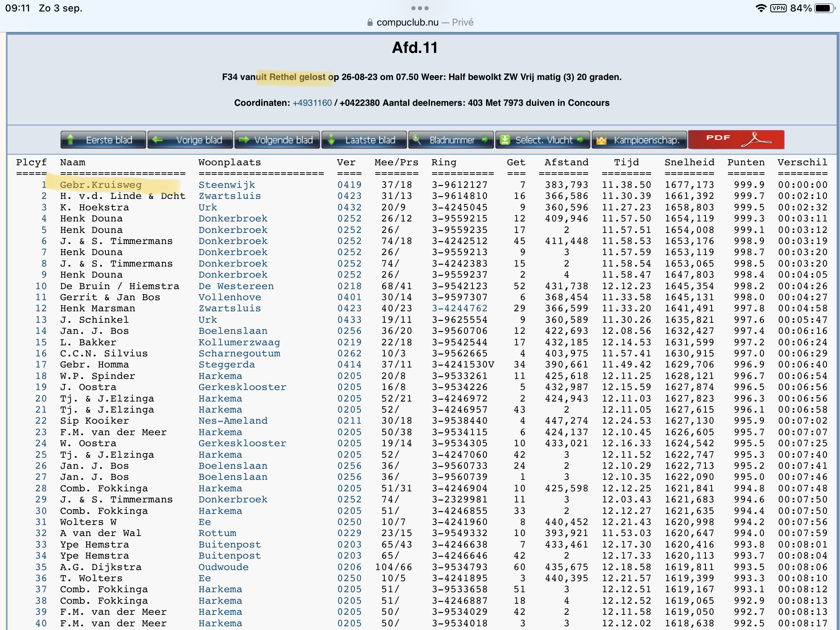Open Ee link in Wolters W row
The height and width of the screenshot is (630, 840).
(205, 522)
